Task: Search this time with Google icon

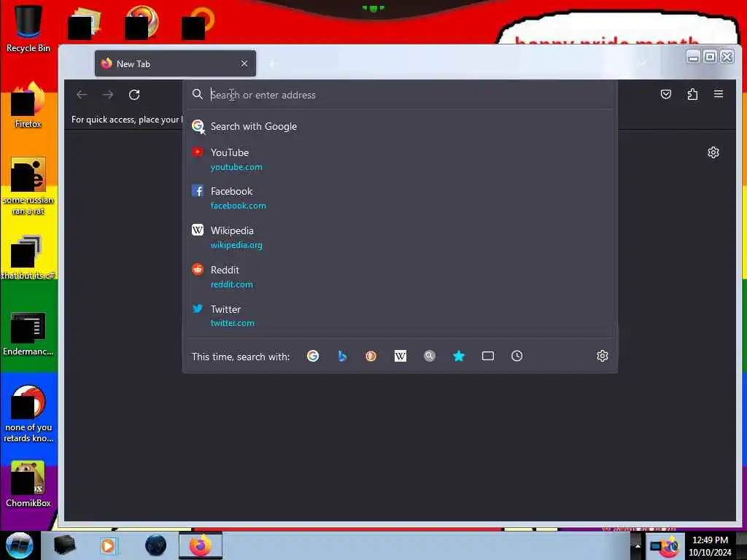Action: point(313,356)
